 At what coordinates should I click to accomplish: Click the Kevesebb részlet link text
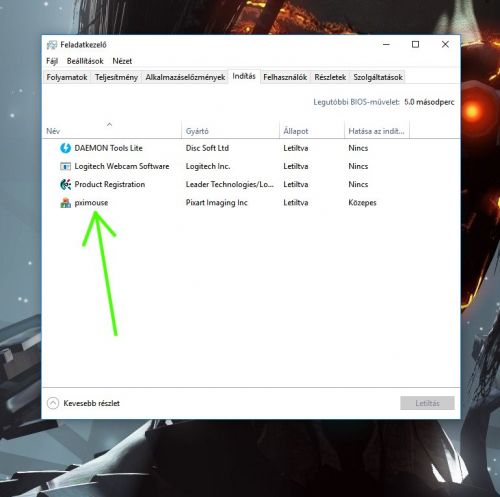(91, 403)
